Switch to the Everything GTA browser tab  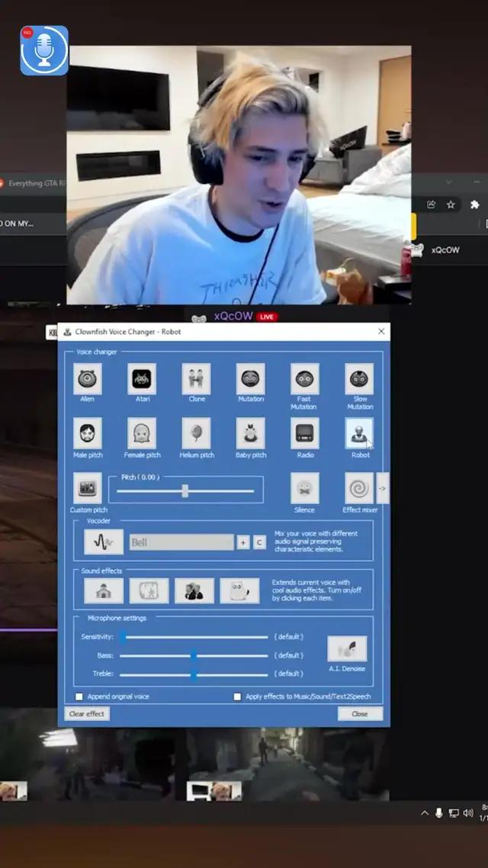[34, 184]
